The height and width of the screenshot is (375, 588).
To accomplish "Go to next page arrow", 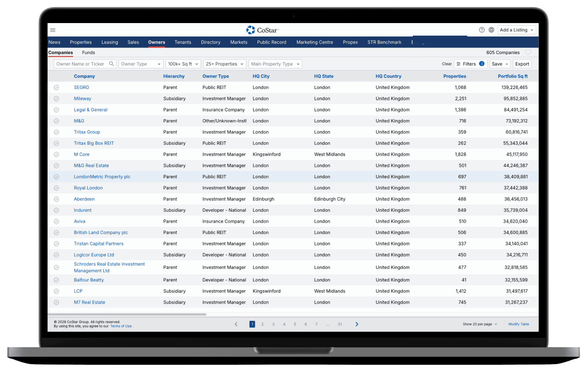I will [x=357, y=324].
